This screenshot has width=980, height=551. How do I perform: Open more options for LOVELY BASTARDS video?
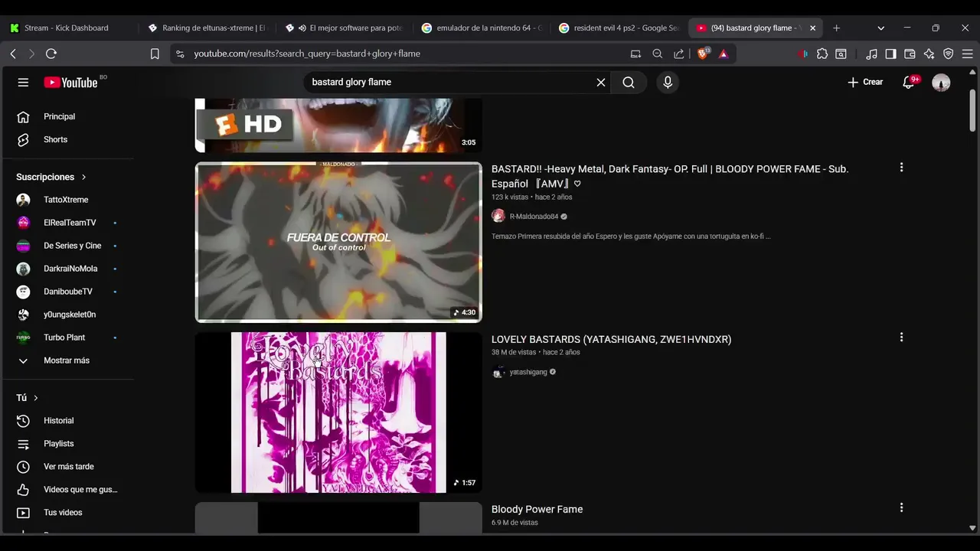(x=901, y=337)
